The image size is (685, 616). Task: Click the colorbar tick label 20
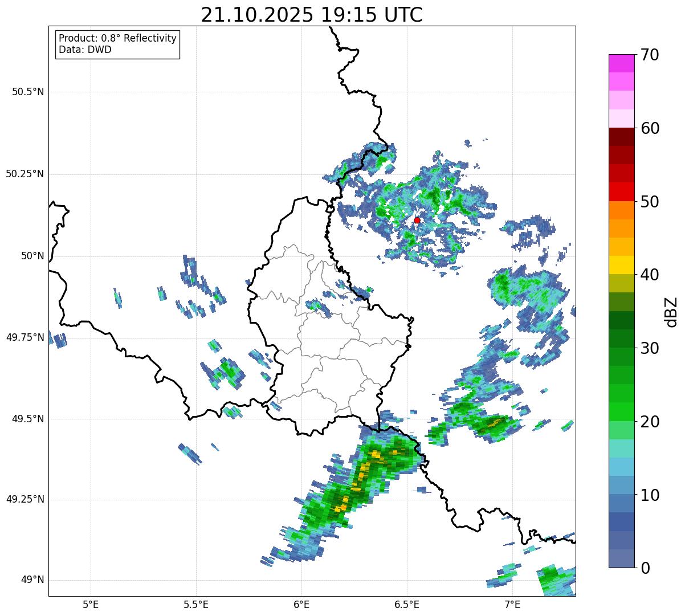650,422
